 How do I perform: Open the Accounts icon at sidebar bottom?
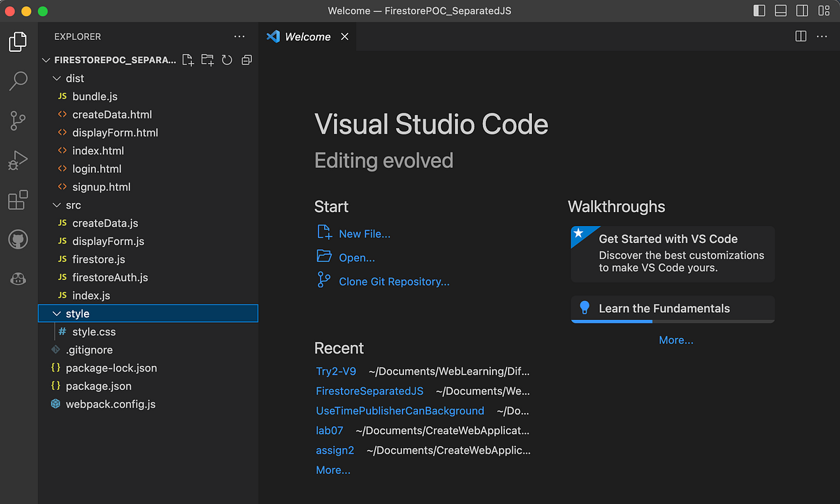[17, 279]
